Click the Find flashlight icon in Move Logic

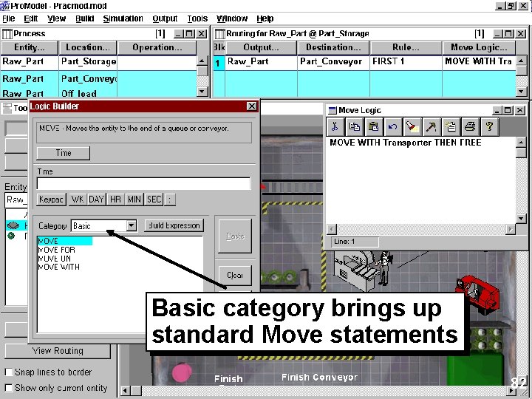(x=412, y=126)
